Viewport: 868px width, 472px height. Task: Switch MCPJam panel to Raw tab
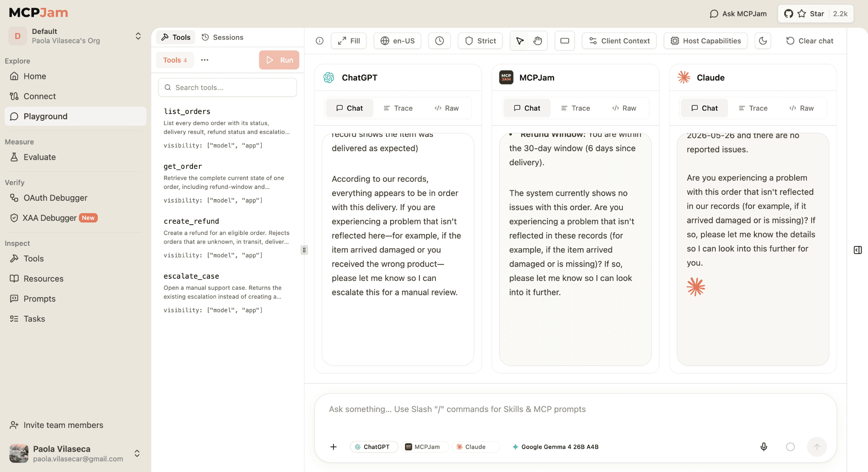(624, 108)
